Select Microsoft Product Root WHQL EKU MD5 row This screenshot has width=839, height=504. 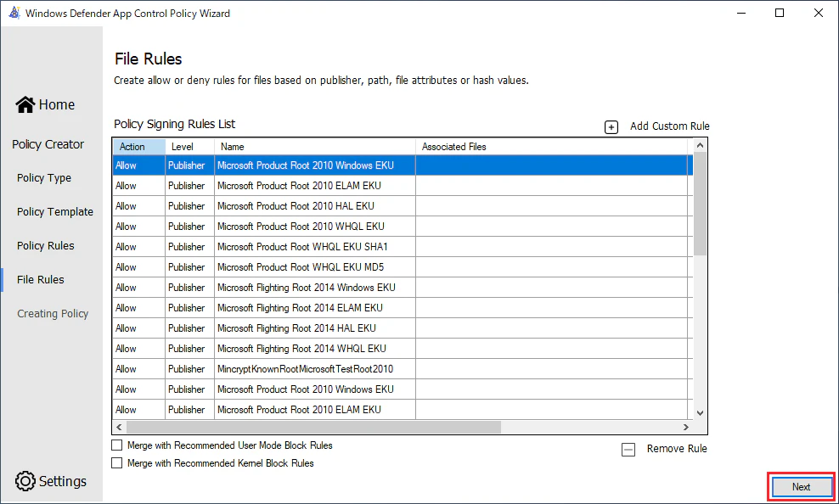click(403, 266)
